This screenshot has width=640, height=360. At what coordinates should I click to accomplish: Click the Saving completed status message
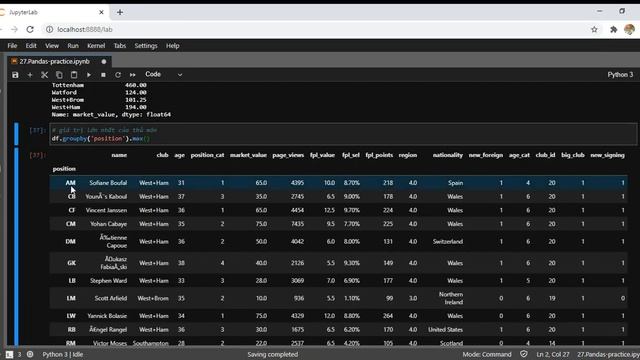pos(273,354)
